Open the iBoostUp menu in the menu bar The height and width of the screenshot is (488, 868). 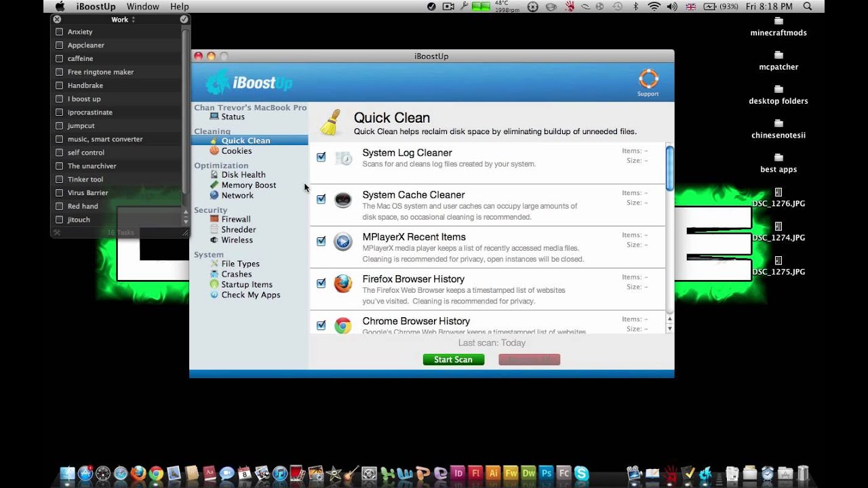(96, 6)
